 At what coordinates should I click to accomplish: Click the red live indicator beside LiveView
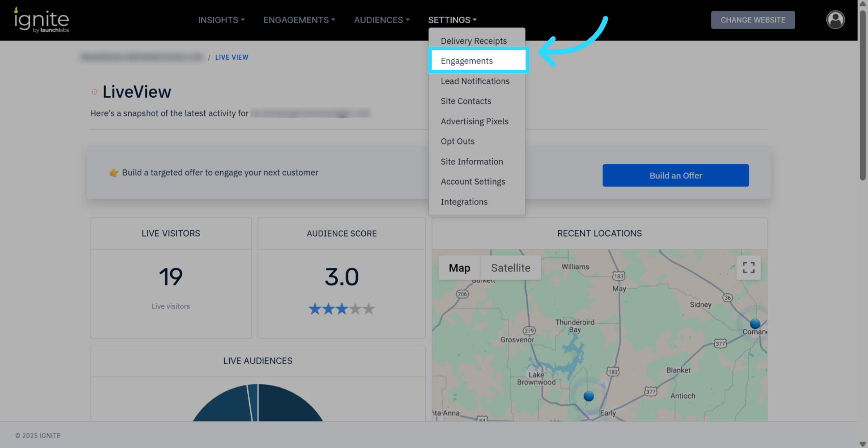[x=94, y=92]
